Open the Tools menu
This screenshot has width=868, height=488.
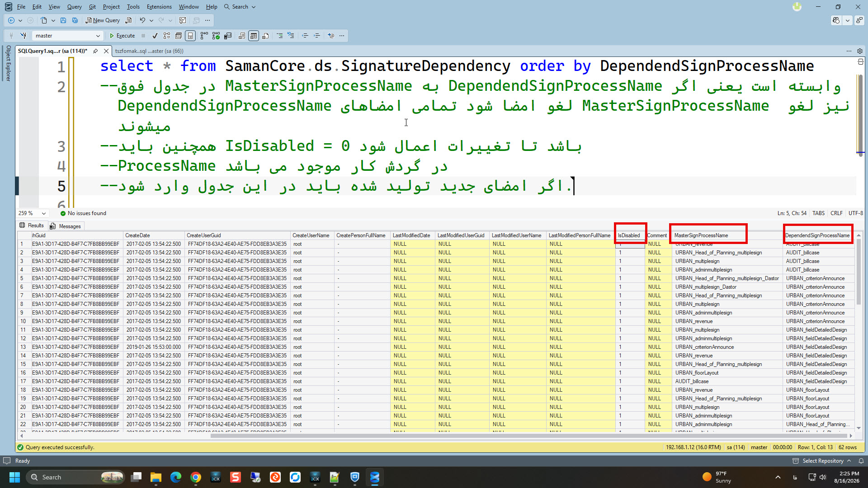coord(133,7)
